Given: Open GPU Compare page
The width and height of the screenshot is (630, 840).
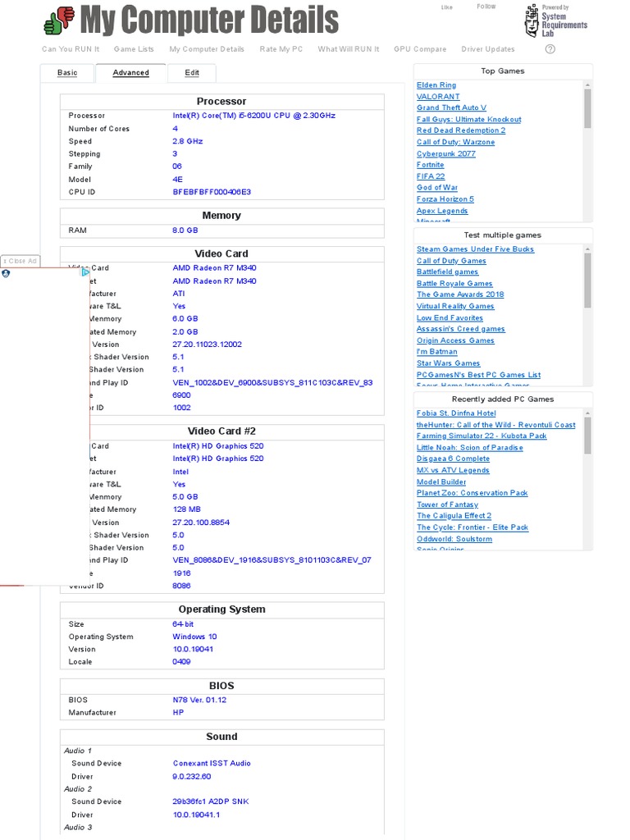Looking at the screenshot, I should click(x=420, y=49).
